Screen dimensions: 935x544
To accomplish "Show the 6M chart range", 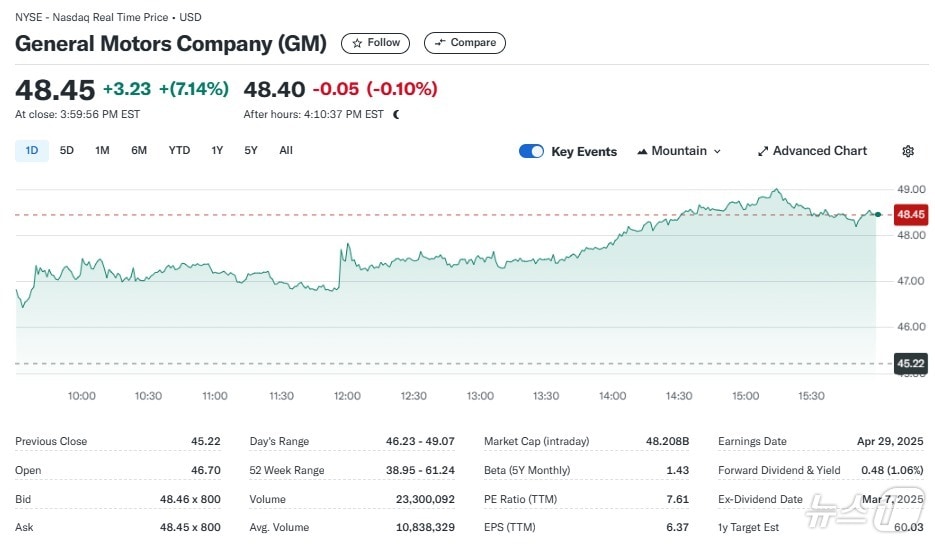I will [139, 151].
